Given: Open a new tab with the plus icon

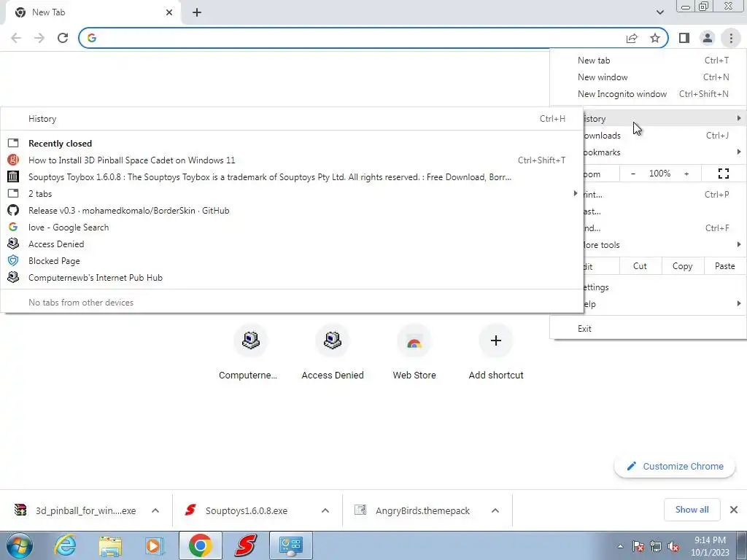Looking at the screenshot, I should [197, 12].
